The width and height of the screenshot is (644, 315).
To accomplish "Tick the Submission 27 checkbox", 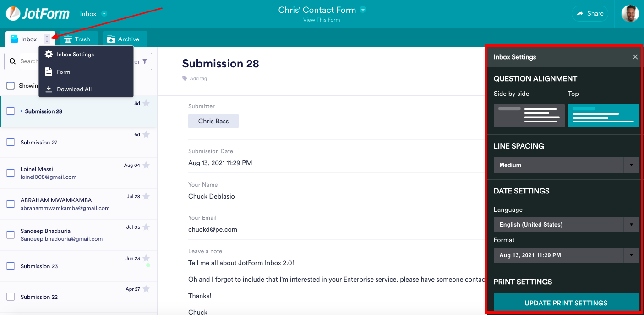I will (x=11, y=142).
